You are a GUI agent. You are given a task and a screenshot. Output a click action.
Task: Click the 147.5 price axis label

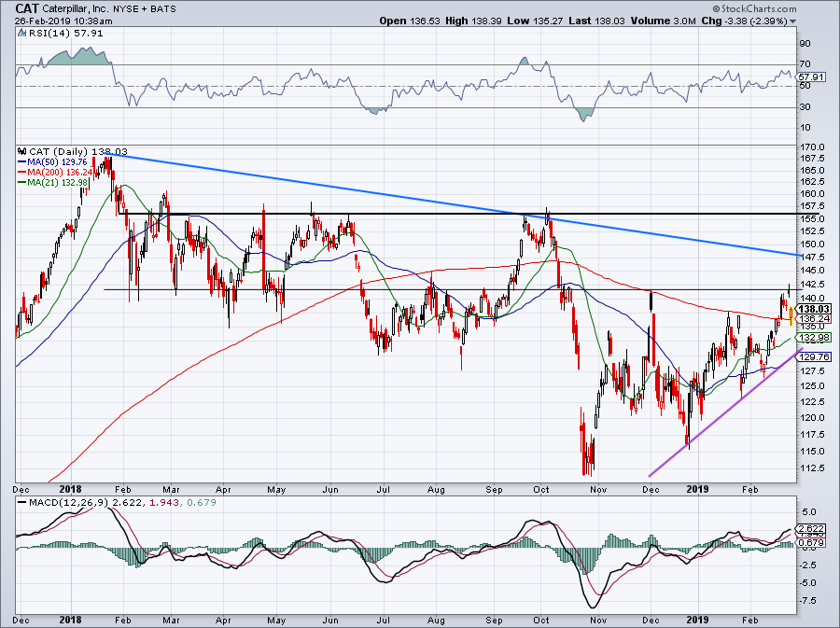coord(813,257)
